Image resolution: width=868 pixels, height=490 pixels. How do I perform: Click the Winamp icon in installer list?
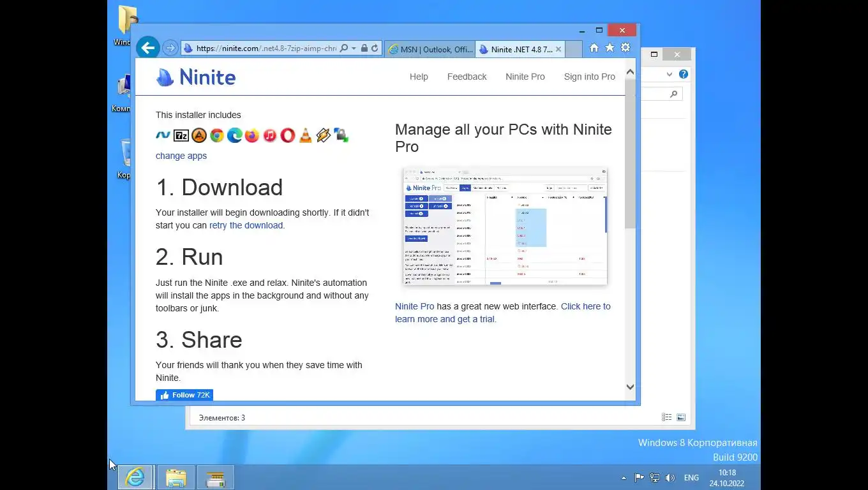(x=324, y=135)
